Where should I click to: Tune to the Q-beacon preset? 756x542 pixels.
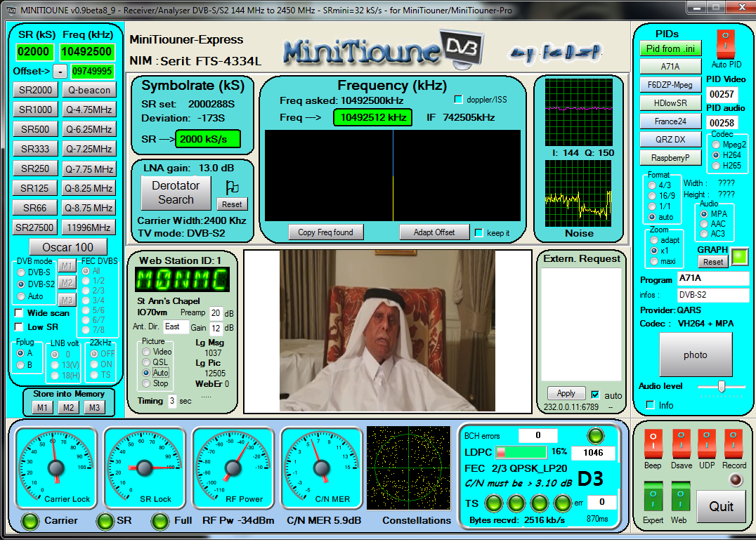(89, 90)
